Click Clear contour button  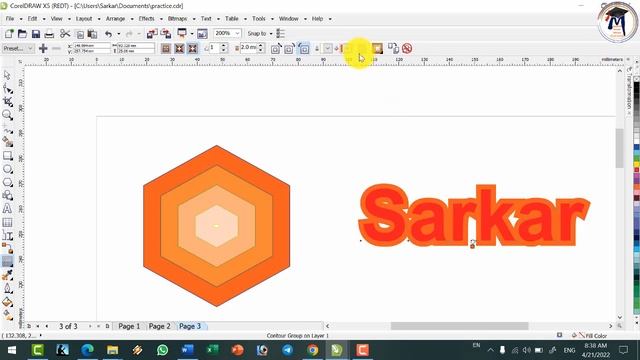(x=407, y=49)
